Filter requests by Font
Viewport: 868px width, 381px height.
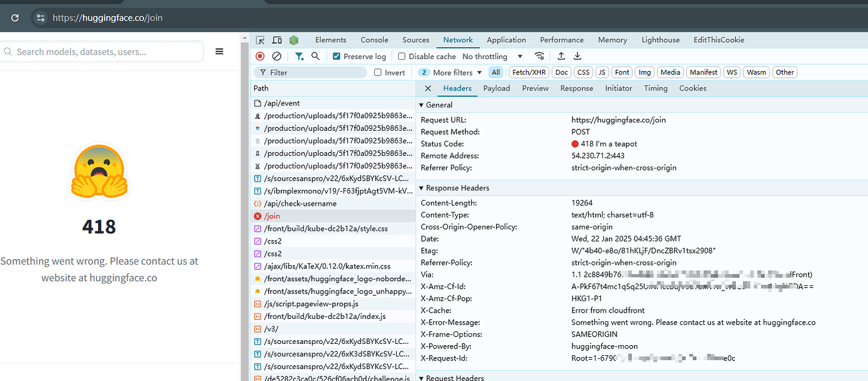coord(622,72)
